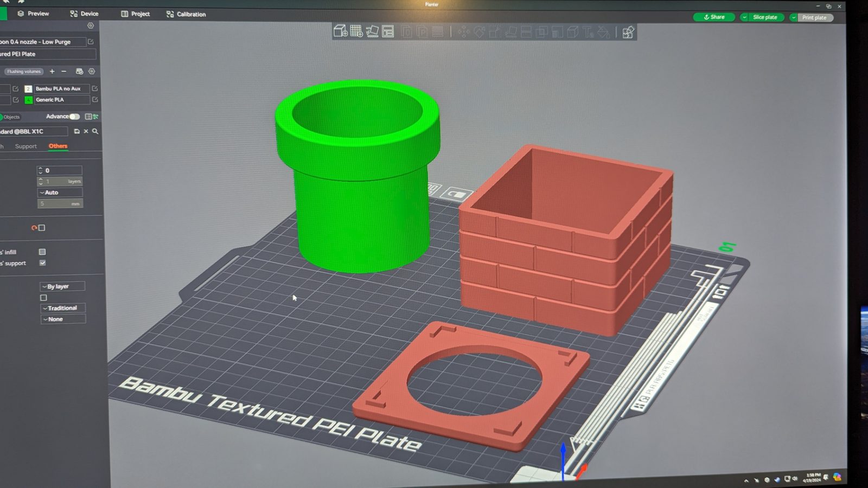The height and width of the screenshot is (488, 868).
Task: Open the Calibration tab
Action: (186, 14)
